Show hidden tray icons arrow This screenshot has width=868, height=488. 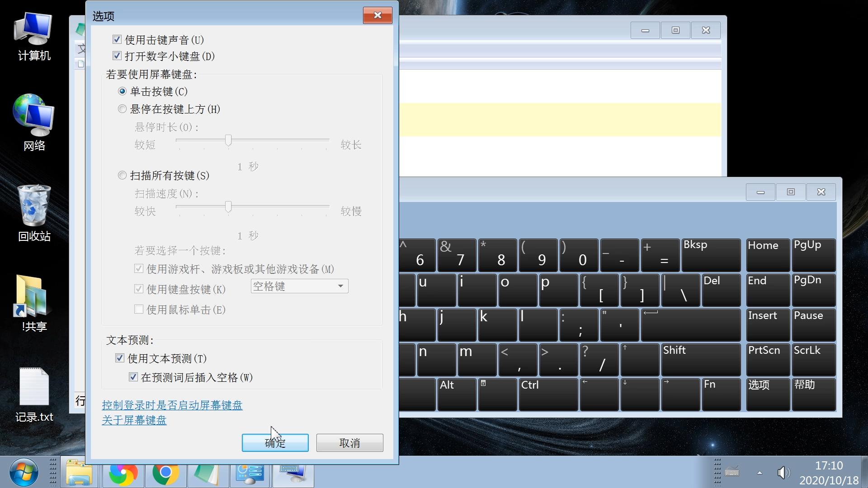[x=759, y=473]
